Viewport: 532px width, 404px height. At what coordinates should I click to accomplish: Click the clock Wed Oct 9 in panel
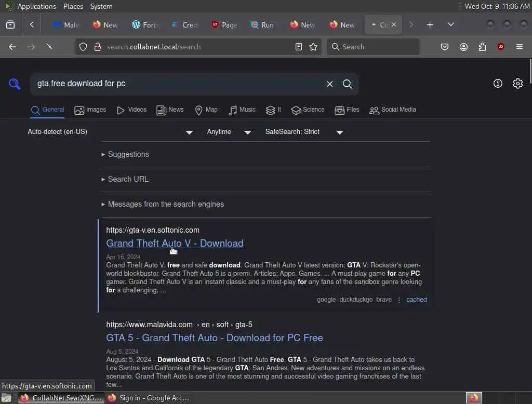(x=497, y=6)
